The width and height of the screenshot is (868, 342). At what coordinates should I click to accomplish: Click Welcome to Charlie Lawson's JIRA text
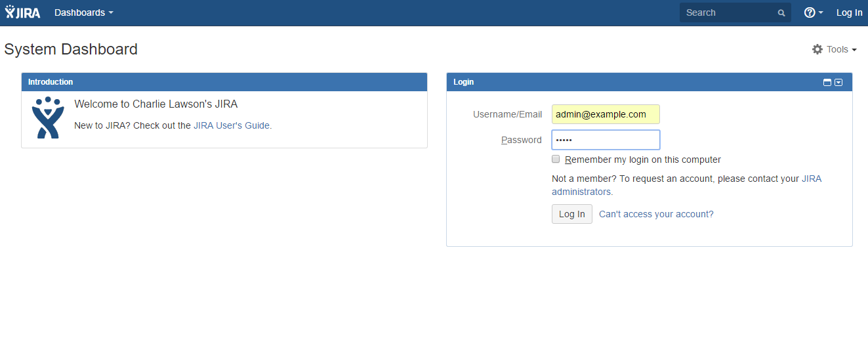(156, 104)
